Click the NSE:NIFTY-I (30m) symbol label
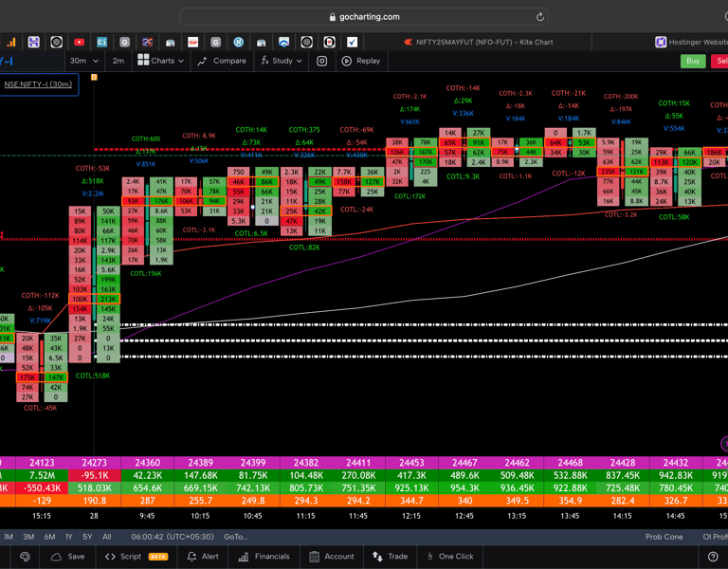728x569 pixels. [38, 84]
